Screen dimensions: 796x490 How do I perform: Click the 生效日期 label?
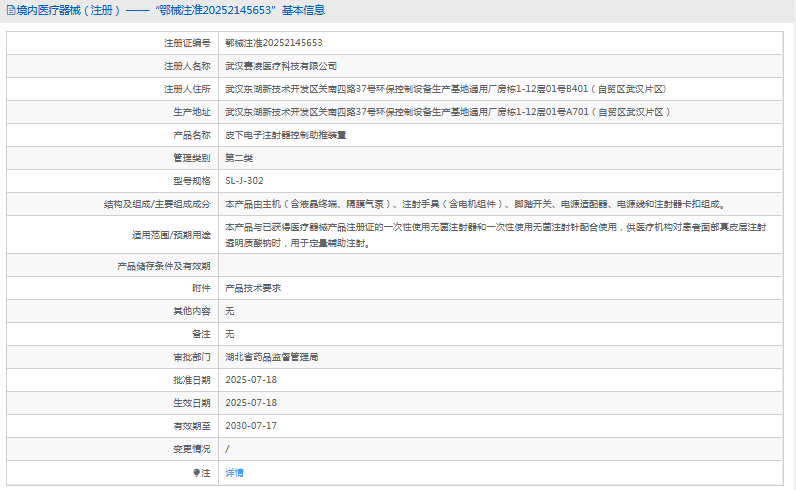191,403
